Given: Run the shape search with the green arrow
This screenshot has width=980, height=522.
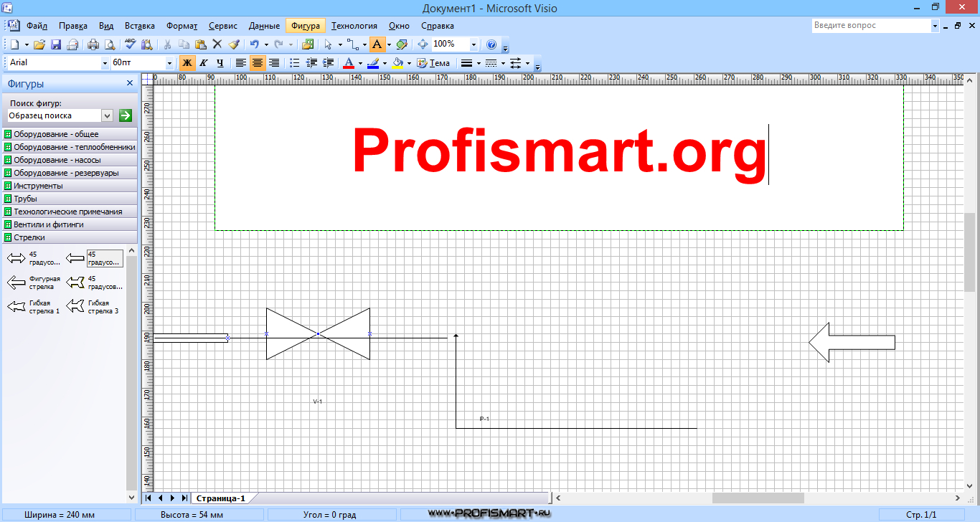Looking at the screenshot, I should click(x=126, y=115).
